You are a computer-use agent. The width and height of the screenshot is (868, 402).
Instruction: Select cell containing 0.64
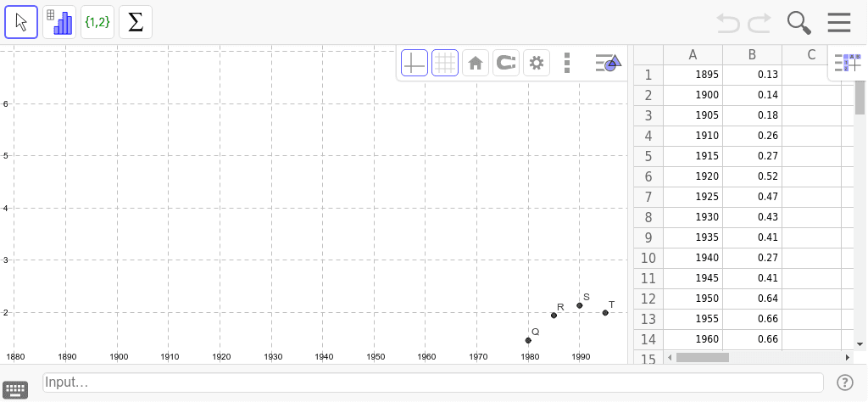click(753, 299)
